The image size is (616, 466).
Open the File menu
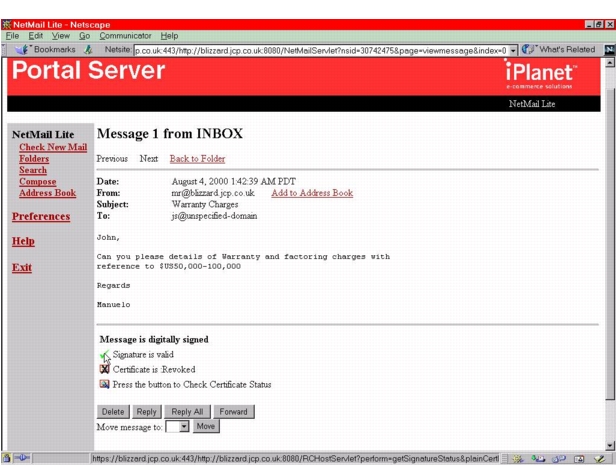pos(12,36)
